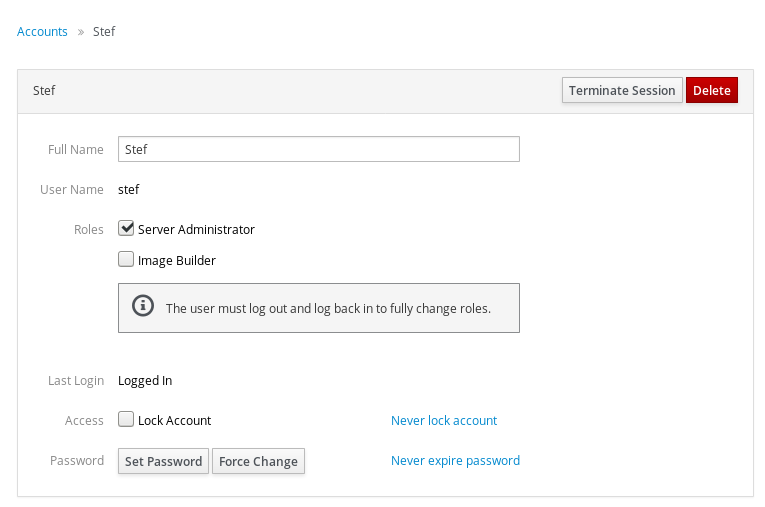This screenshot has height=507, width=765.
Task: Go back to Accounts via breadcrumb
Action: click(42, 32)
